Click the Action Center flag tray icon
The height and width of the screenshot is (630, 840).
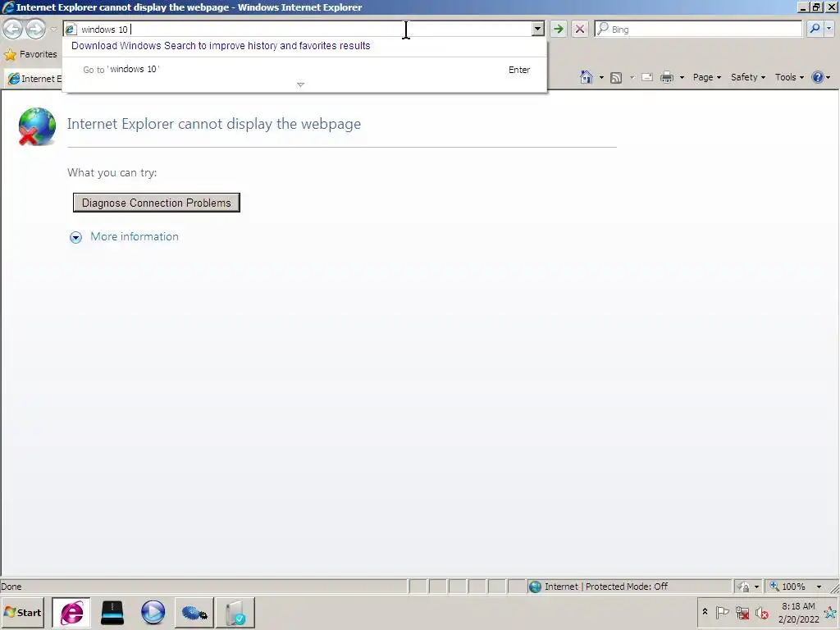point(722,612)
